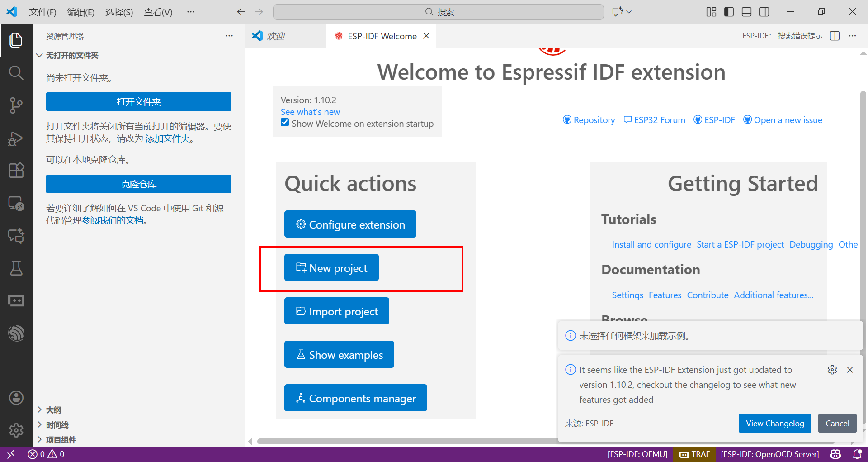The height and width of the screenshot is (462, 868).
Task: Switch to the 欢迎 tab
Action: 286,36
